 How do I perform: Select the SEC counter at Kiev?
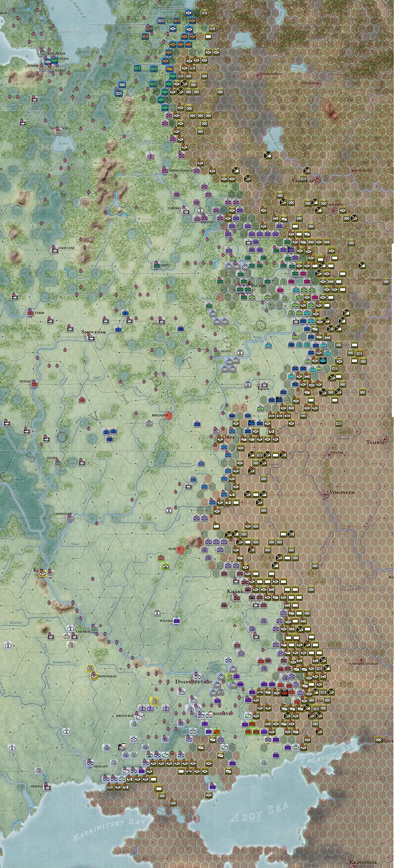(x=50, y=573)
